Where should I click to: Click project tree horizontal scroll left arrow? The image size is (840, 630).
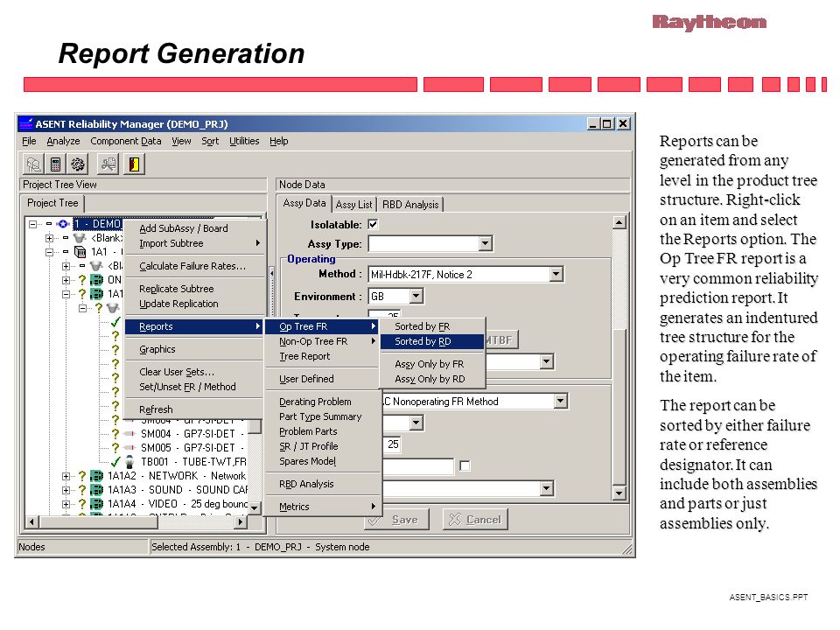tap(32, 521)
